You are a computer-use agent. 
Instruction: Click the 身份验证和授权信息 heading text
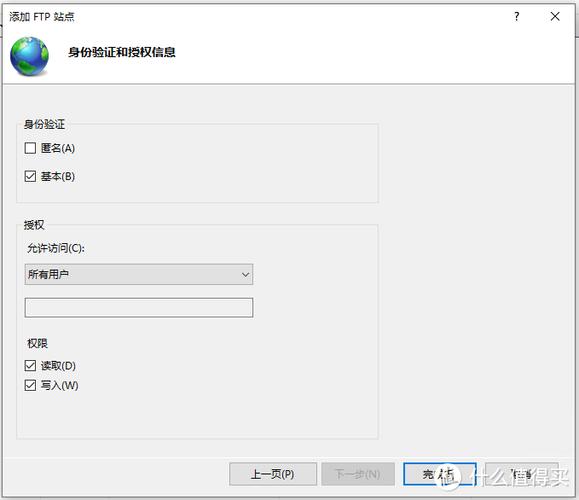[122, 52]
